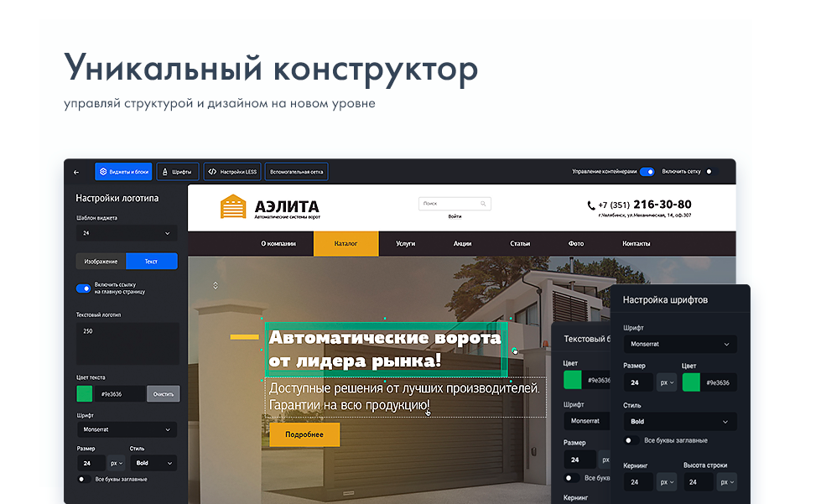The width and height of the screenshot is (821, 504).
Task: Click green swatch in Настройка шрифтов
Action: (x=691, y=382)
